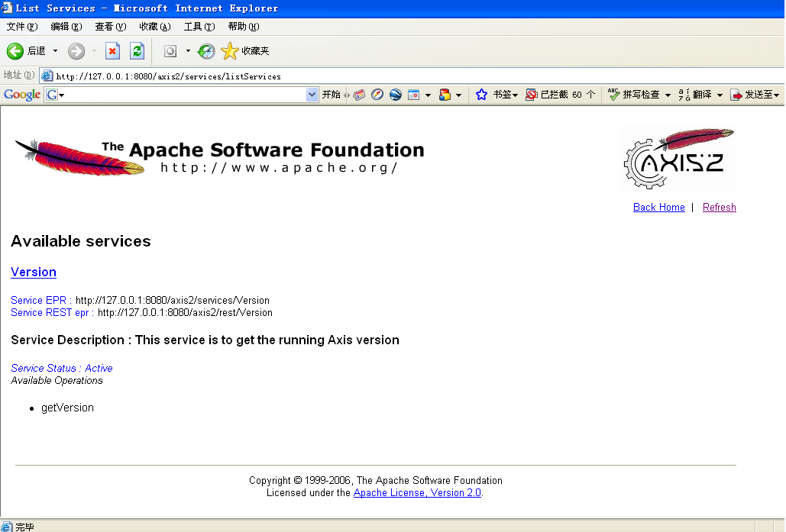
Task: Open the Back button history dropdown arrow
Action: [x=55, y=50]
